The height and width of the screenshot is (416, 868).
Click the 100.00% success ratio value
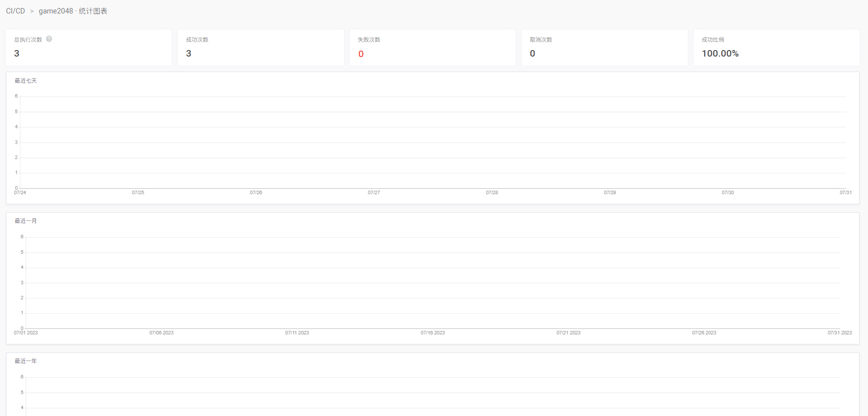pyautogui.click(x=720, y=54)
